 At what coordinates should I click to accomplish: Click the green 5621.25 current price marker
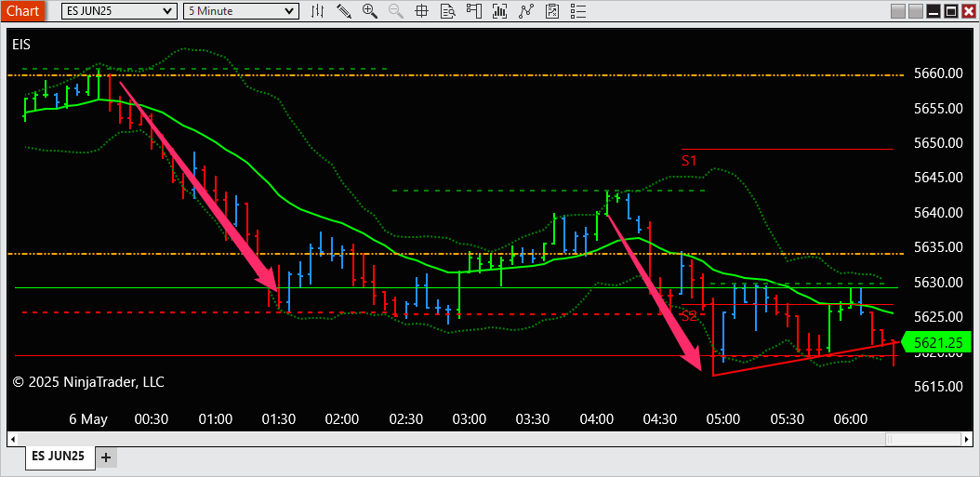(935, 342)
